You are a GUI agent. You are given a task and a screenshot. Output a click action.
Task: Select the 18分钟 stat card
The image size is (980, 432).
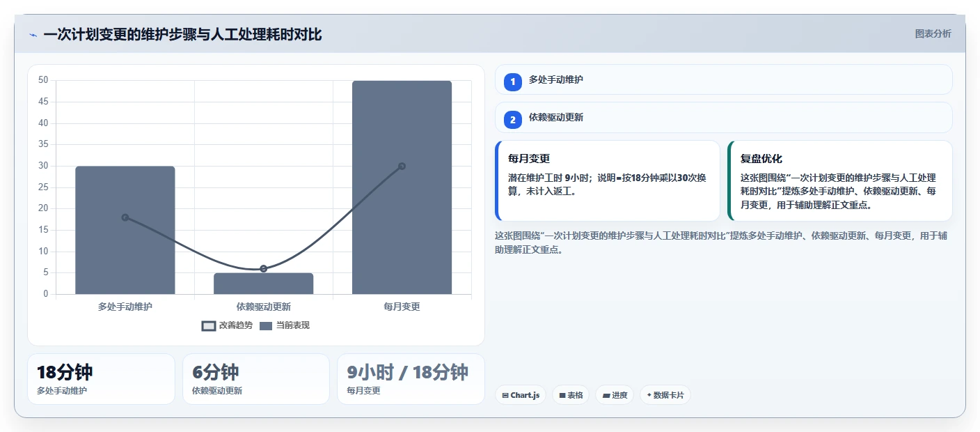coord(101,379)
